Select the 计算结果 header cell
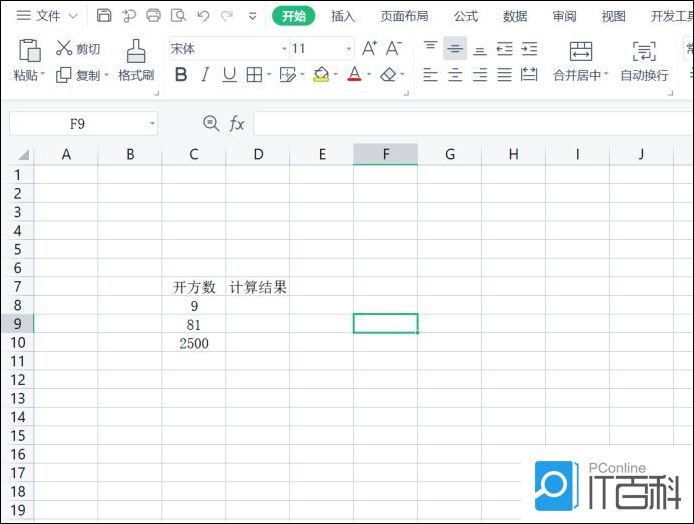 click(x=258, y=287)
